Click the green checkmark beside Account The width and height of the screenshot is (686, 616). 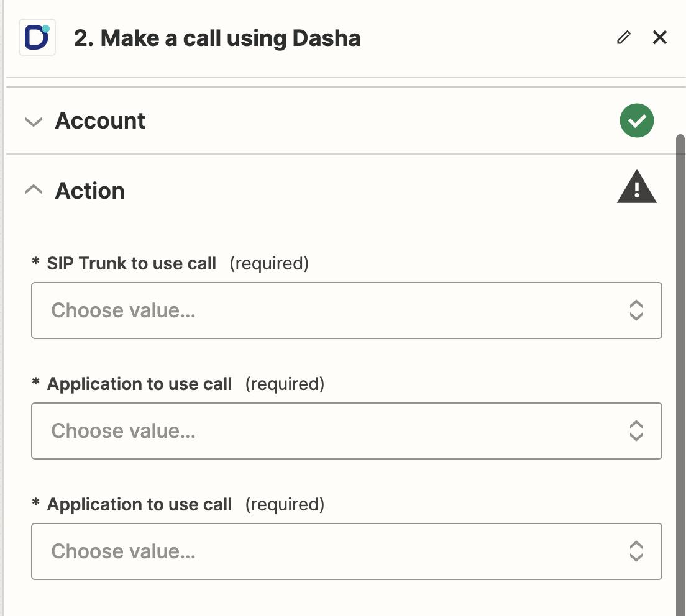pos(636,120)
